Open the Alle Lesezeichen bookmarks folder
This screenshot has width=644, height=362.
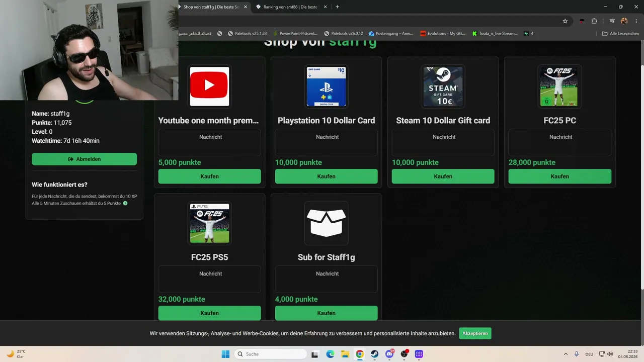pyautogui.click(x=620, y=34)
